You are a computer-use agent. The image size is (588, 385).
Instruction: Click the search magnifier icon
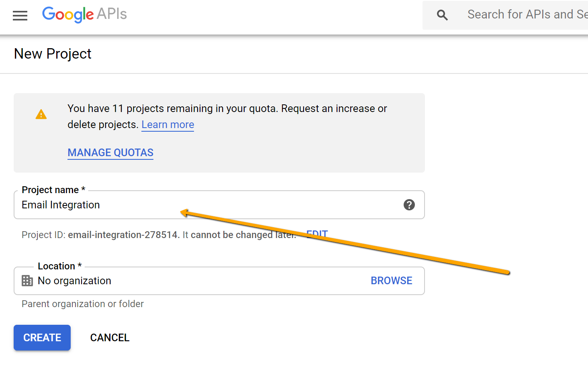(442, 14)
